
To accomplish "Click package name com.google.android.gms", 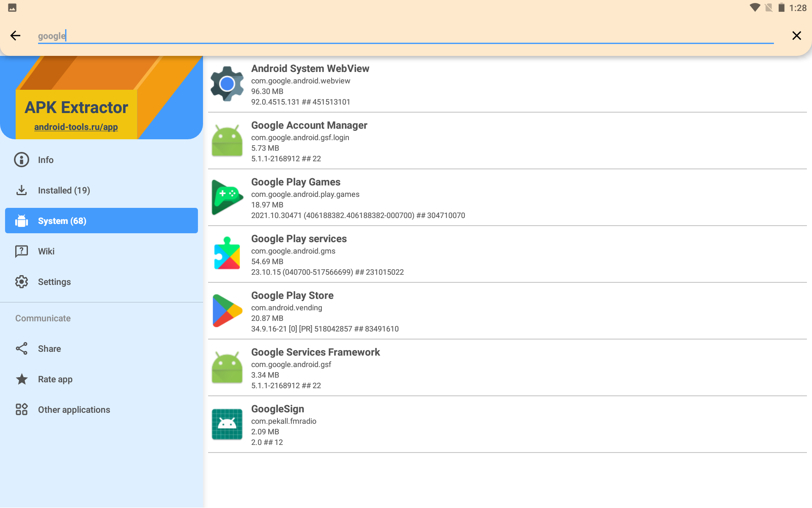I will click(293, 251).
